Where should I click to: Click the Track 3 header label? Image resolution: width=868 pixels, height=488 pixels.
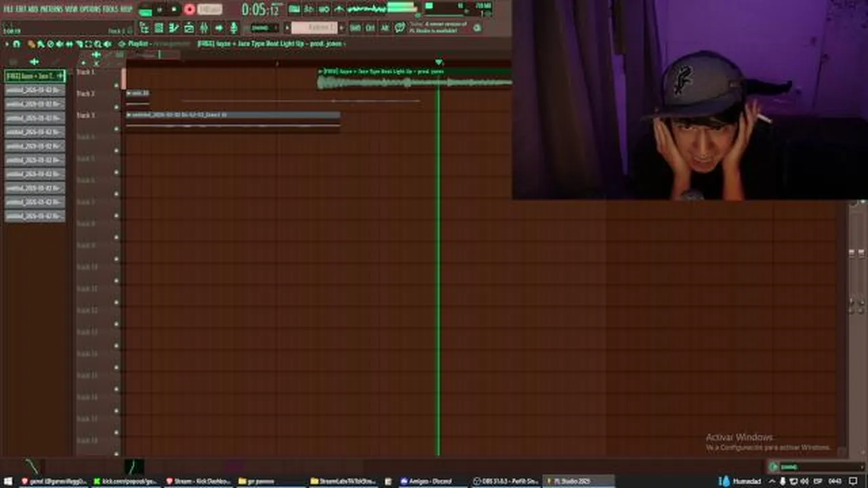(x=85, y=115)
